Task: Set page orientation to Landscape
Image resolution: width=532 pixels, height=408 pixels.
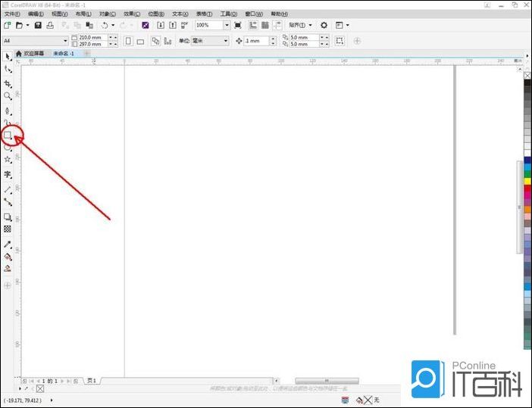Action: click(x=140, y=42)
